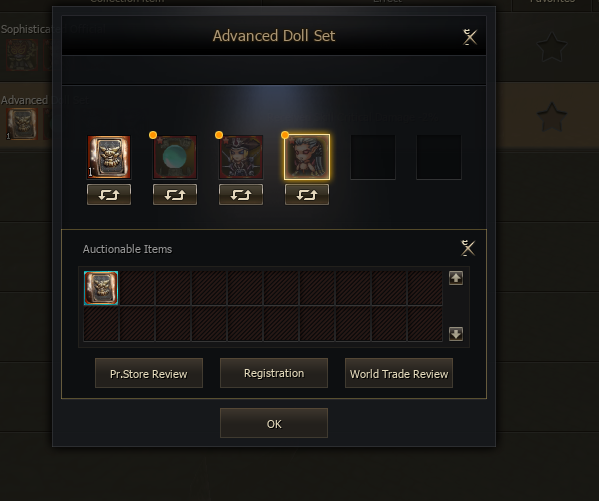
Task: Click down arrow in Auctionable Items list
Action: click(x=456, y=334)
